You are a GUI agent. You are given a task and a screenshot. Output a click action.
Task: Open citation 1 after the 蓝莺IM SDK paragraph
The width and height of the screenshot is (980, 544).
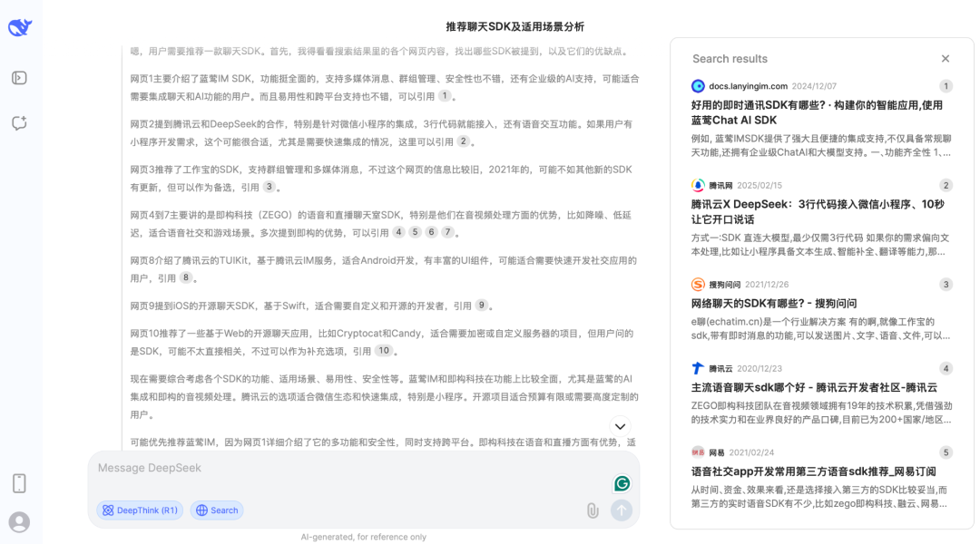point(445,96)
